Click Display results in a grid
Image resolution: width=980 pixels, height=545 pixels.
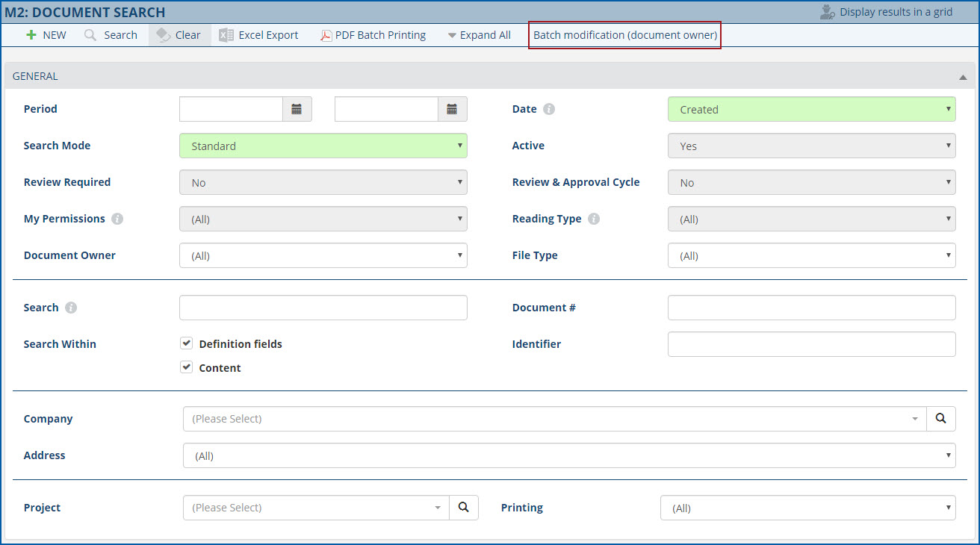click(886, 12)
